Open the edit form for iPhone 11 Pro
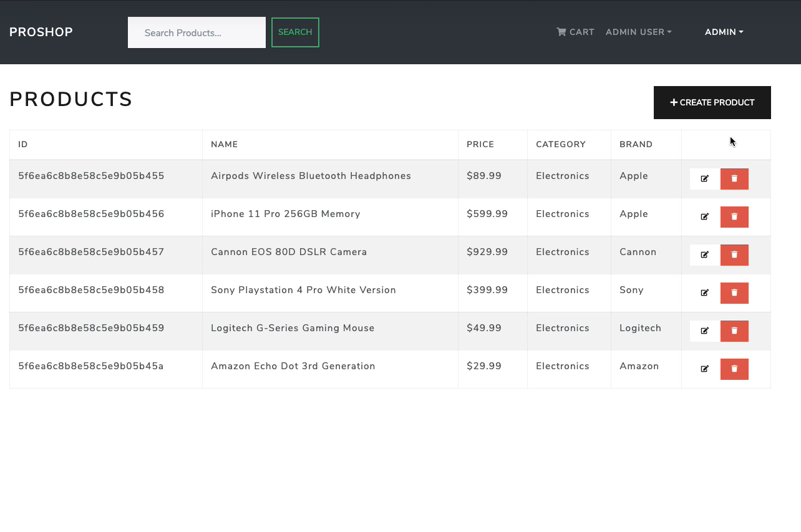 click(704, 216)
